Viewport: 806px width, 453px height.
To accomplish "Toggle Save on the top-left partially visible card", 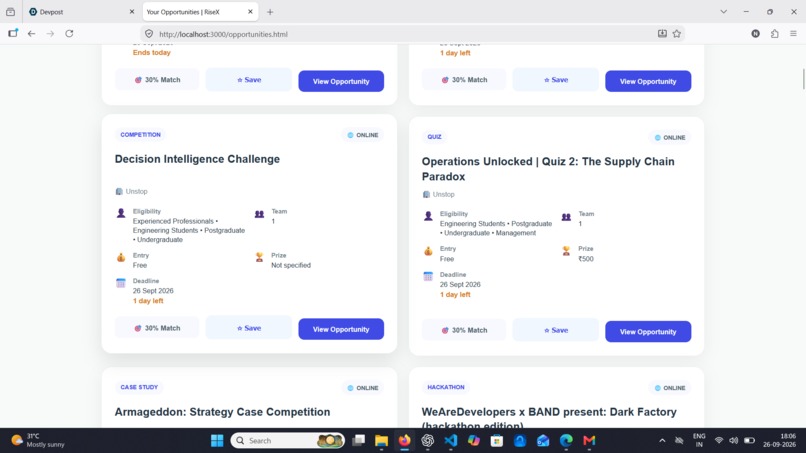I will (249, 80).
